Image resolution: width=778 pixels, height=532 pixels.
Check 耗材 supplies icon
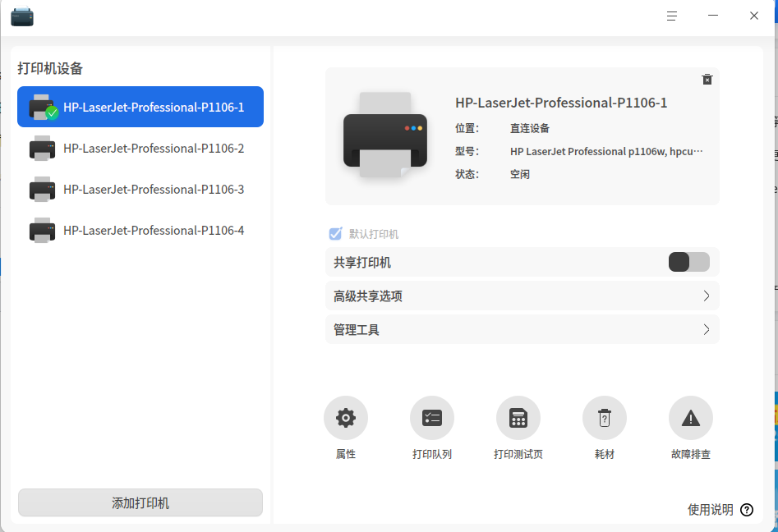pos(605,418)
